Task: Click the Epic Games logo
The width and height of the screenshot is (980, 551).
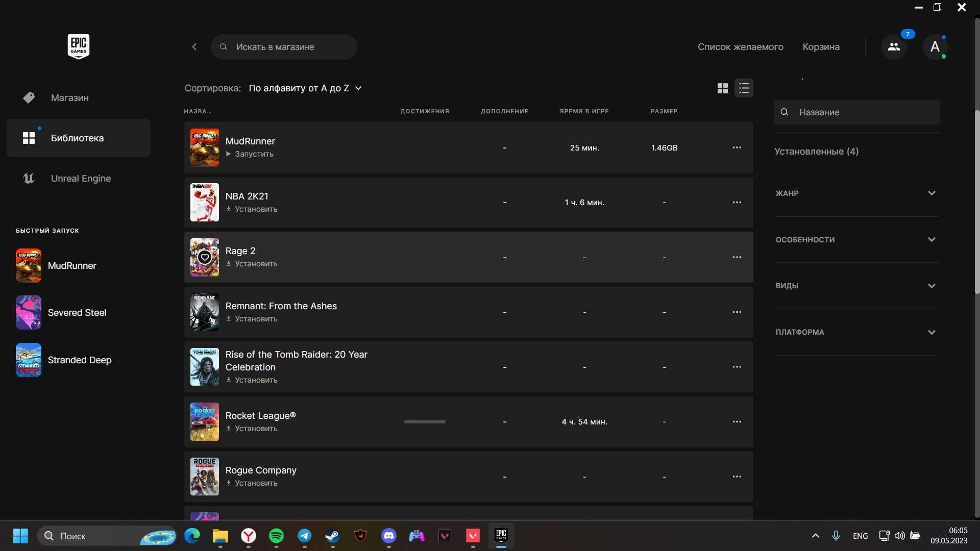Action: pos(79,46)
